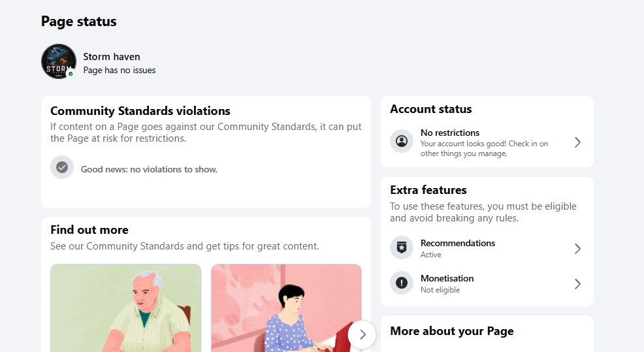This screenshot has width=644, height=352.
Task: Open the woman with laptop illustration card
Action: tap(286, 308)
